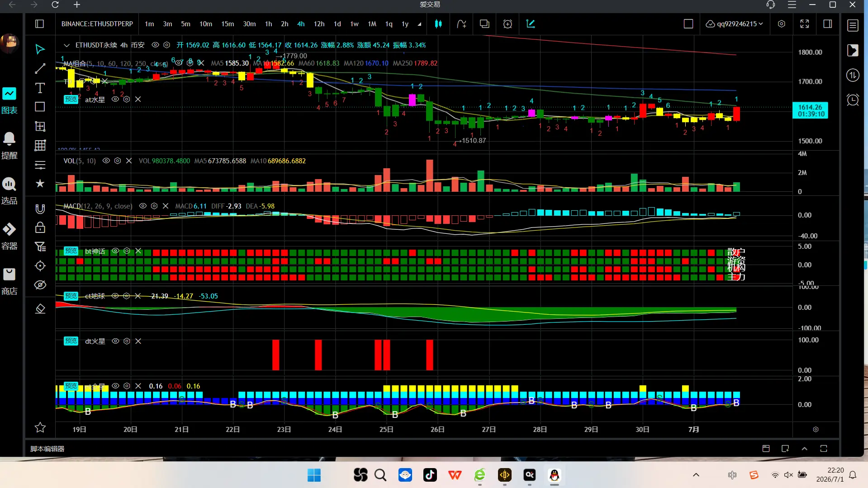868x488 pixels.
Task: Select the trend line drawing tool
Action: pyautogui.click(x=40, y=69)
